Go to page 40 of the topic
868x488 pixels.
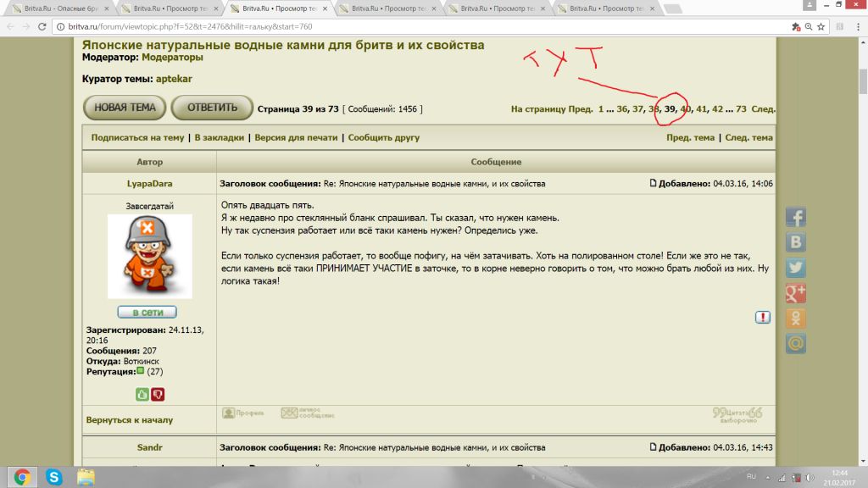[686, 109]
